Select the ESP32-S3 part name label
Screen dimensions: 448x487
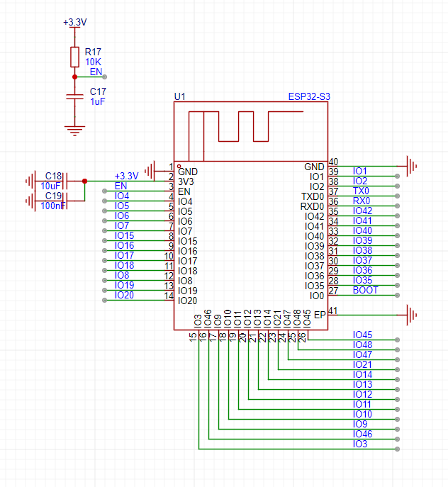click(309, 96)
